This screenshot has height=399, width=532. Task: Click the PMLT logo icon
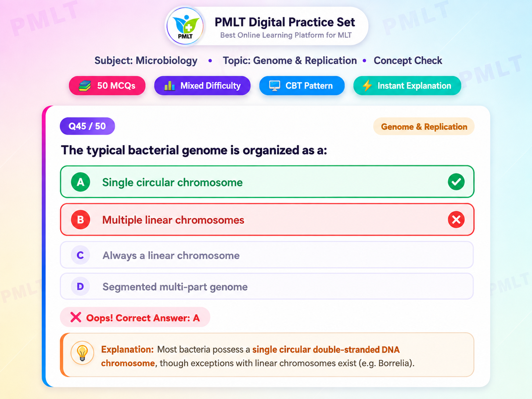coord(185,26)
